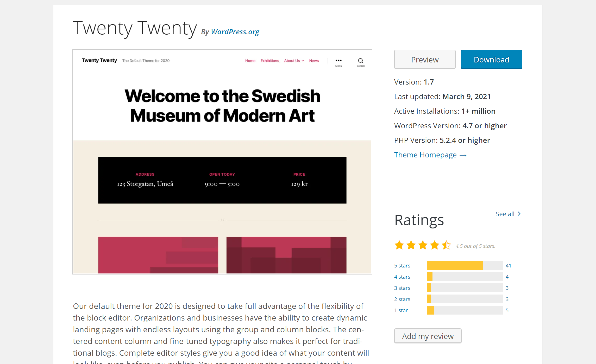Click the 2 stars rating bar
This screenshot has width=596, height=364.
465,299
